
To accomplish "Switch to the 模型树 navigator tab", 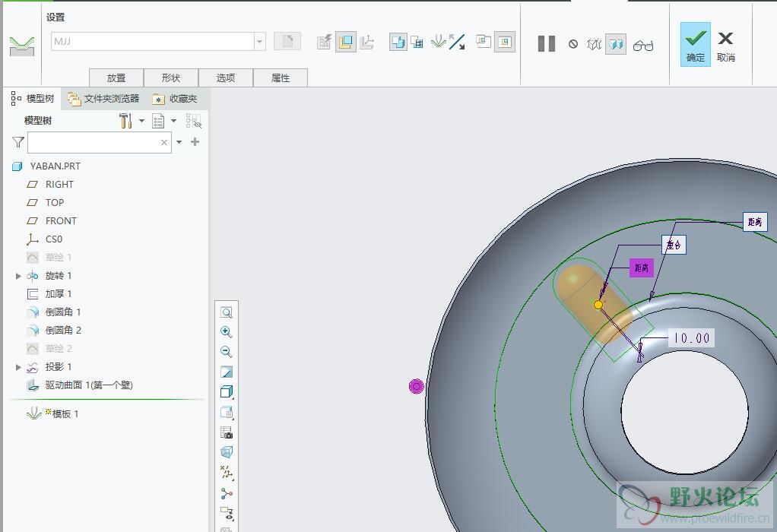I will 33,99.
